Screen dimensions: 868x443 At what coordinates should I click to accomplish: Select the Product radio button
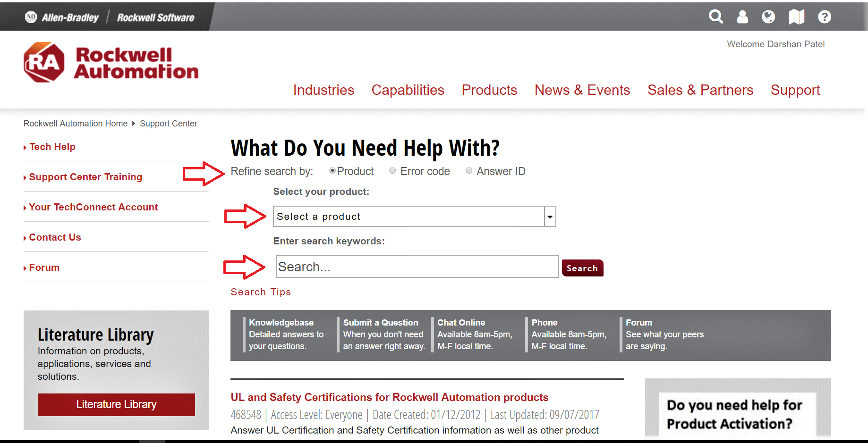(332, 171)
